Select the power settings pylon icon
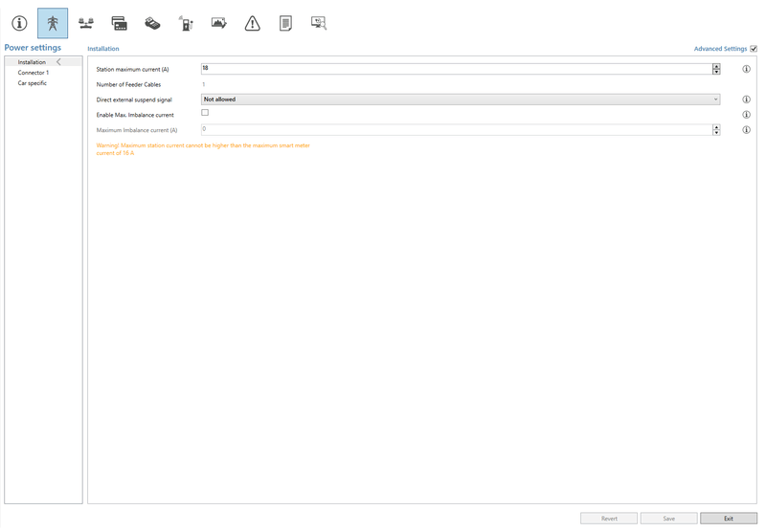This screenshot has width=766, height=532. 53,23
